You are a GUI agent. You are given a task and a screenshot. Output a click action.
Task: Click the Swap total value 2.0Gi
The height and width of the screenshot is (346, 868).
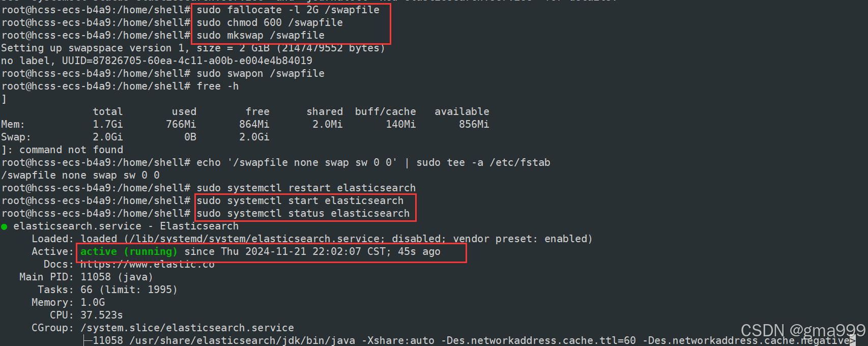point(108,137)
